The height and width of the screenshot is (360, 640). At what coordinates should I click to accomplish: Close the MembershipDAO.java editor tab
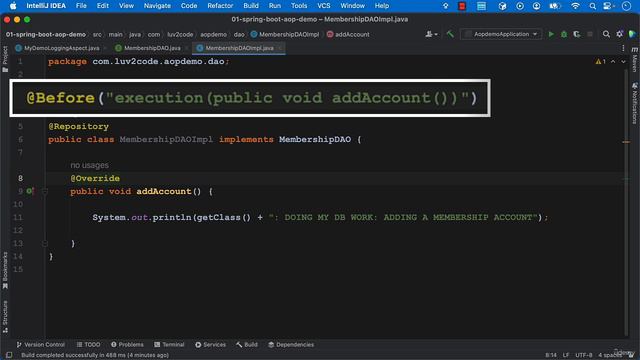pyautogui.click(x=187, y=48)
